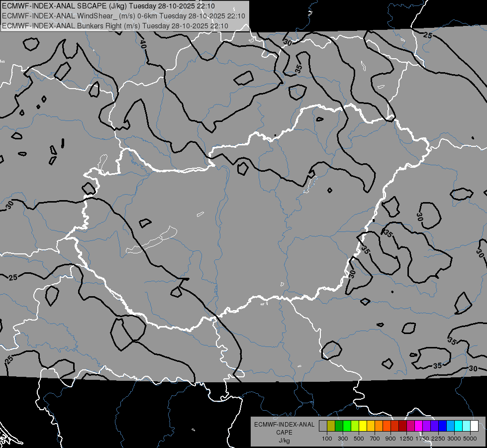This screenshot has width=487, height=448.
Task: Select the pure blue swatch right of 2250
Action: coord(443,426)
